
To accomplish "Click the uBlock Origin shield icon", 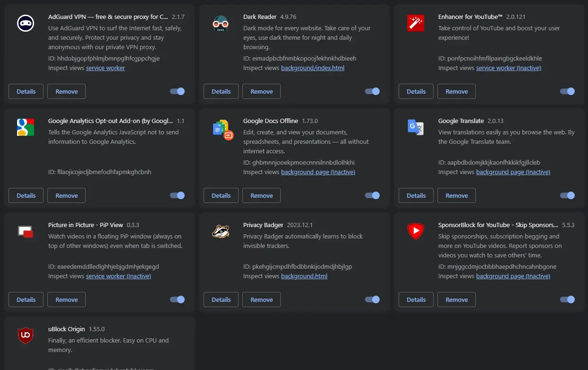I will (26, 335).
